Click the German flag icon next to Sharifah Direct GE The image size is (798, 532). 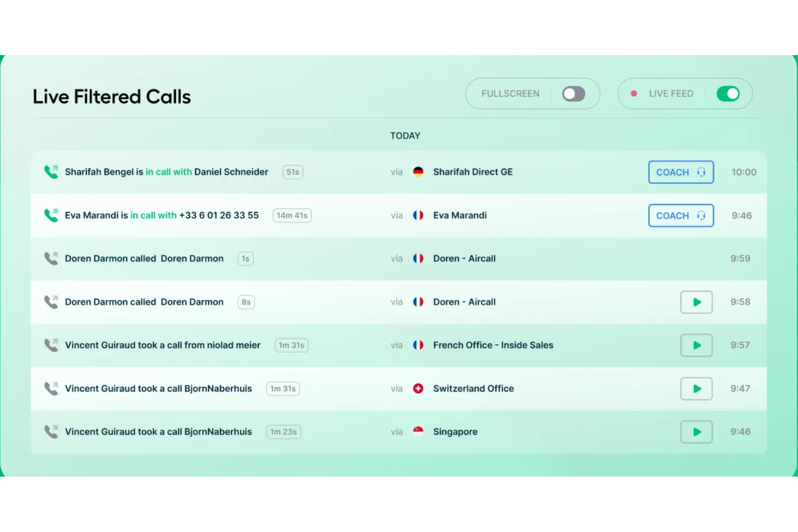418,171
